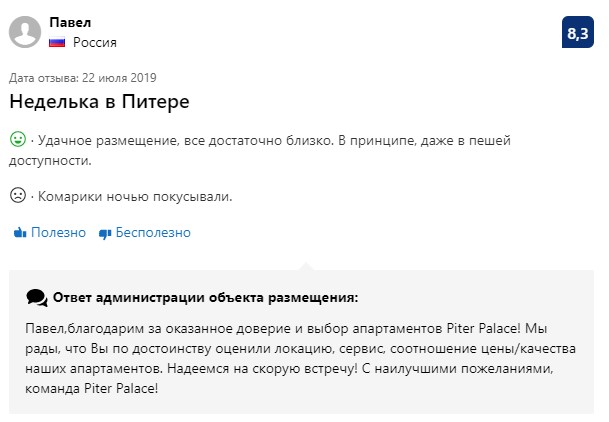Click the positive comment about Удачное размещение

tap(260, 150)
